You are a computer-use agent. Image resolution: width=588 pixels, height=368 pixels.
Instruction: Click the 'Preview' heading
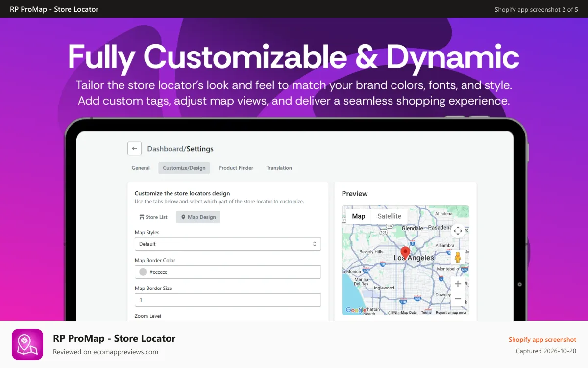coord(355,194)
